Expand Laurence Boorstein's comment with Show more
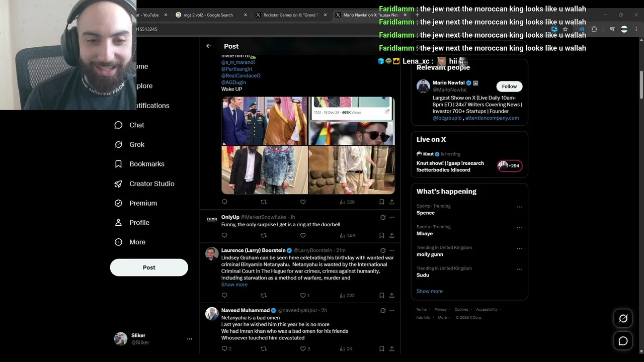This screenshot has height=362, width=644. pos(234,285)
